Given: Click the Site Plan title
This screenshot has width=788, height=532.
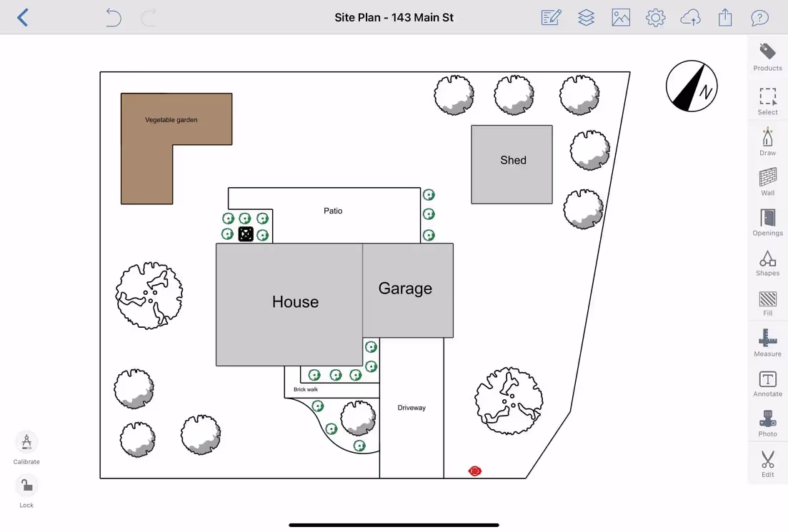Looking at the screenshot, I should 394,18.
